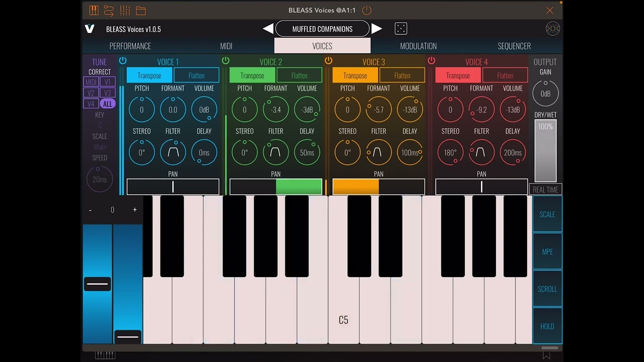Click the output GAIN knob showing 0dB

pos(545,94)
